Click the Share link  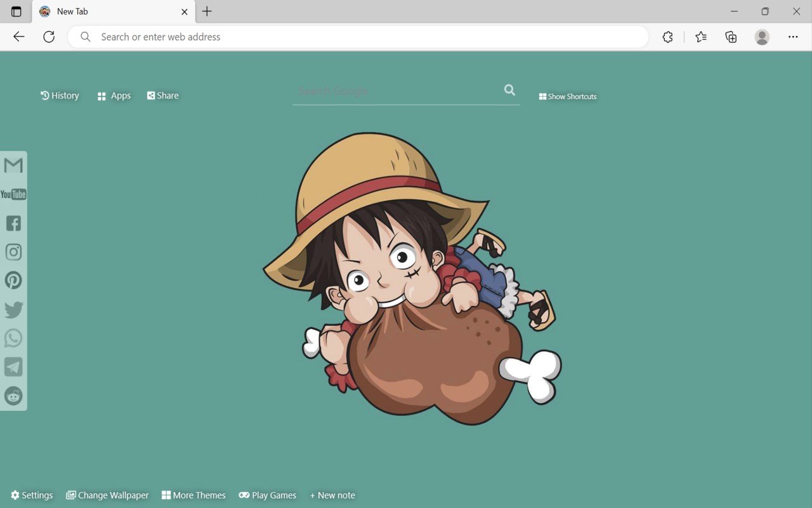click(x=163, y=95)
